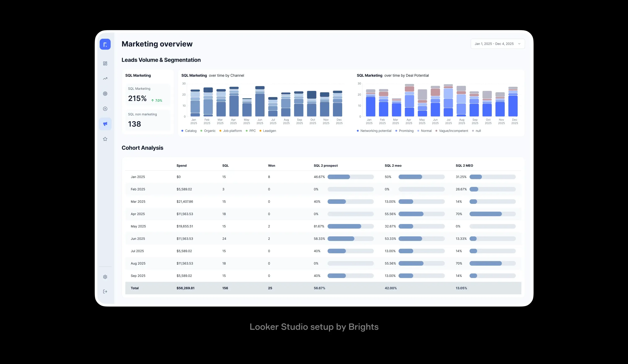Toggle the Catalog legend item
628x364 pixels.
tap(189, 131)
